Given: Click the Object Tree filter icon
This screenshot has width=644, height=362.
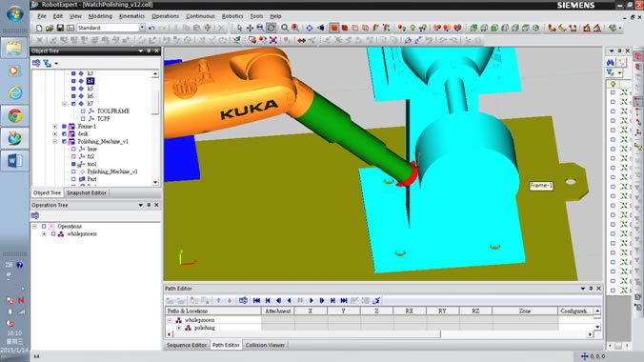Looking at the screenshot, I should (x=48, y=63).
